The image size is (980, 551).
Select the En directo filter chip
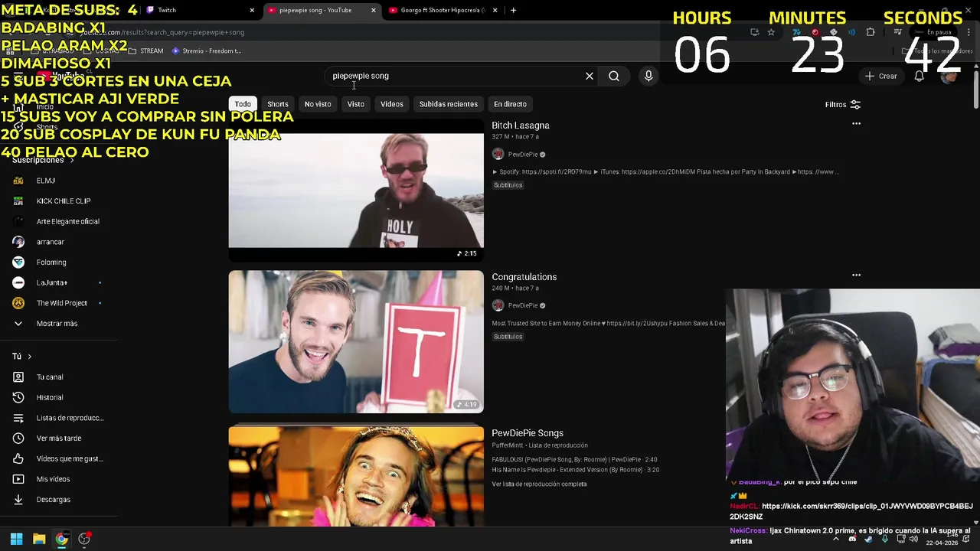[510, 104]
